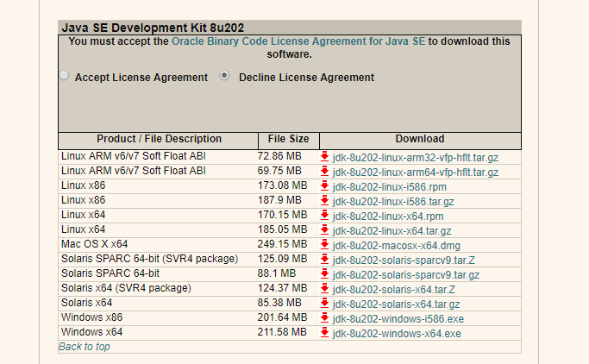The width and height of the screenshot is (589, 364).
Task: Click the 201.64 MB file size cell
Action: click(283, 317)
